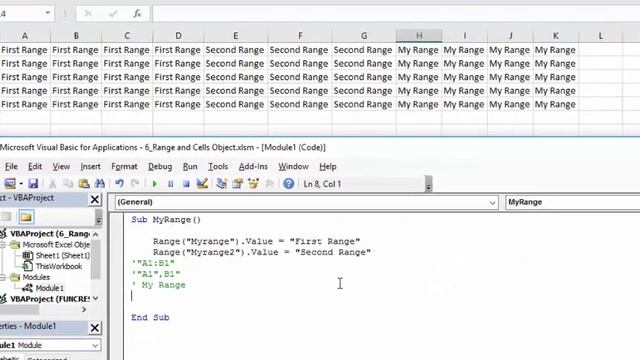Open the Edit menu

pos(35,167)
